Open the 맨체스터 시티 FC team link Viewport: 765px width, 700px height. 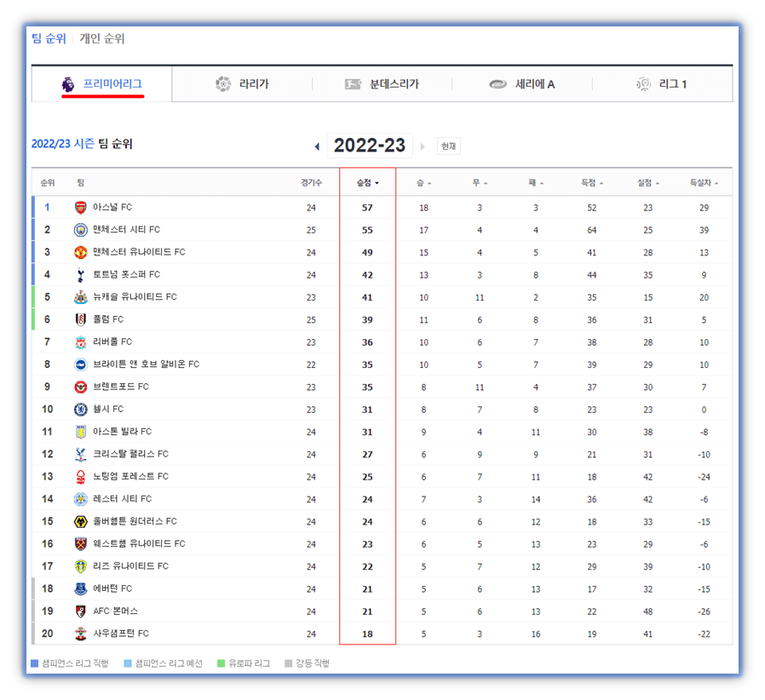pos(126,230)
